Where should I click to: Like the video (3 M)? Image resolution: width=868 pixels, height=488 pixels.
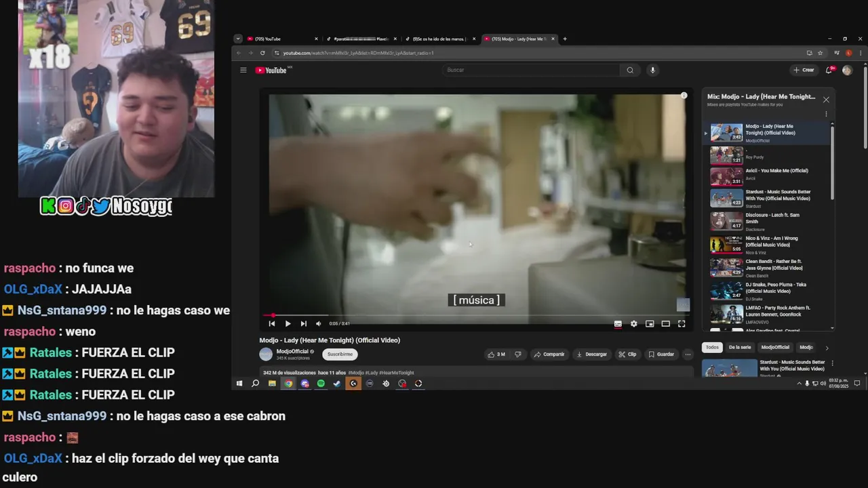click(x=496, y=354)
